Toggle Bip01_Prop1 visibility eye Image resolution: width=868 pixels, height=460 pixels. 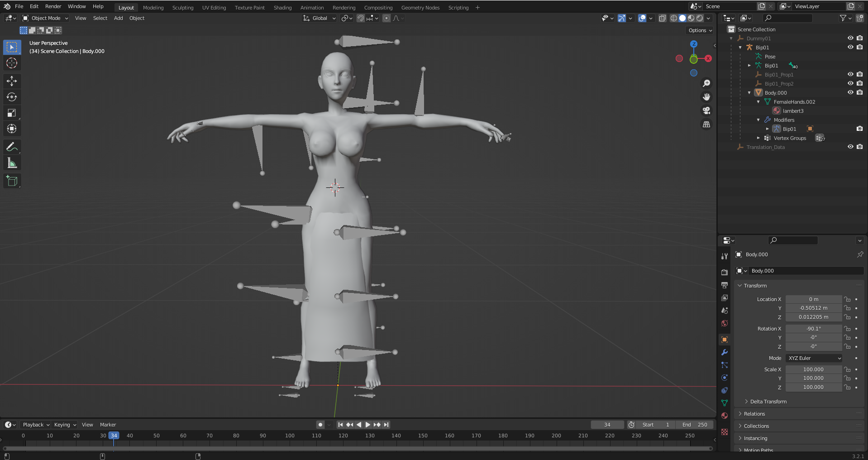[850, 74]
